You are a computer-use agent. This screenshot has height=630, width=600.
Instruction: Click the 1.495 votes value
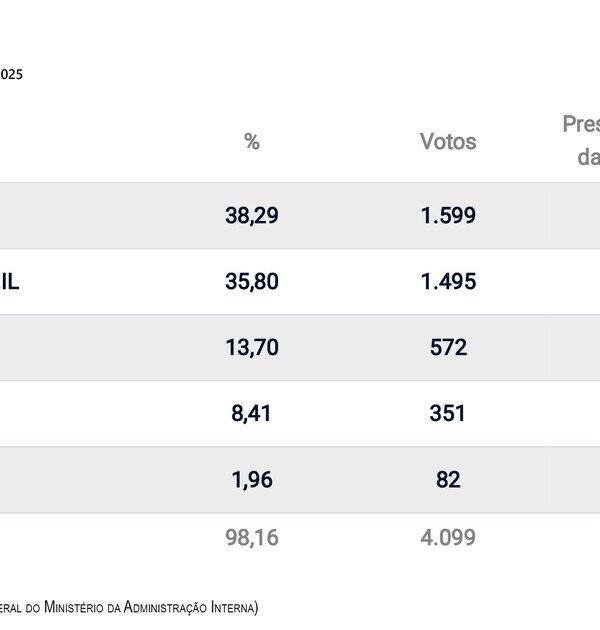point(448,281)
